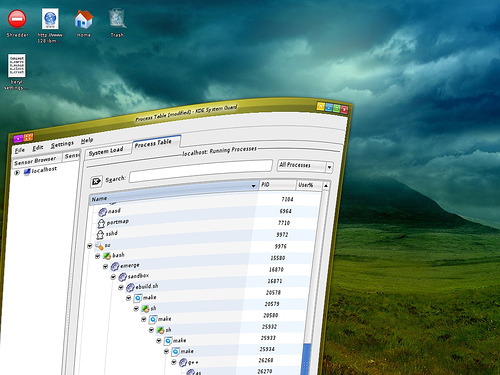Click the make icon in row 20578

138,298
